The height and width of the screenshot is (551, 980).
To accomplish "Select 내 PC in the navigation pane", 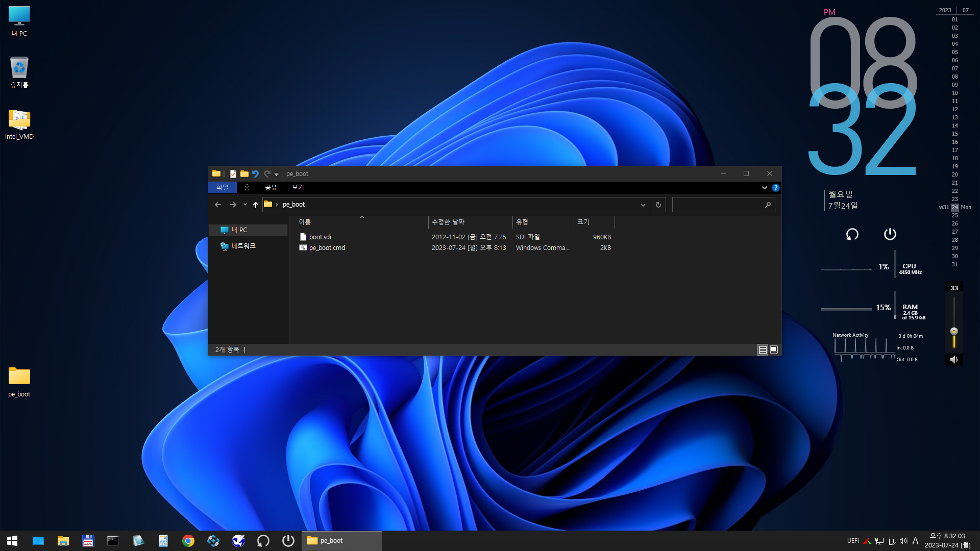I will (x=248, y=230).
